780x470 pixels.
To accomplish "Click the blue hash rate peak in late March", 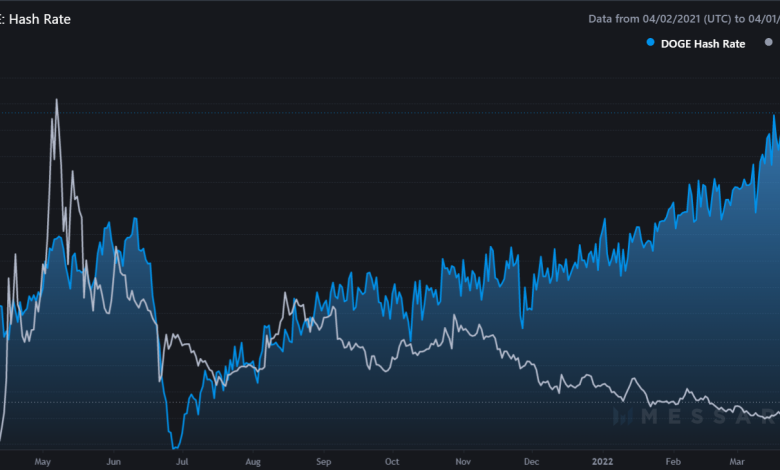I will point(773,116).
